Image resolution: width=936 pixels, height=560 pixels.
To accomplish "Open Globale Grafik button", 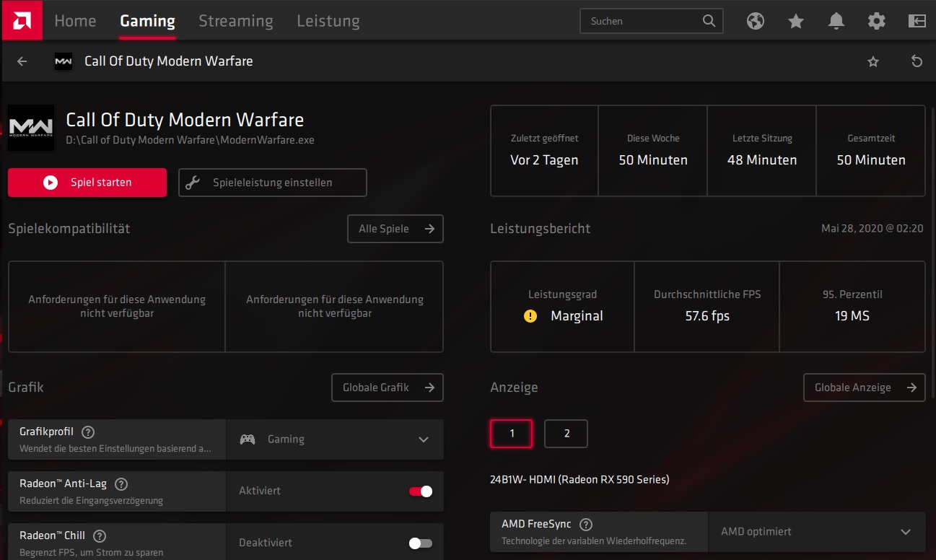I will (388, 388).
